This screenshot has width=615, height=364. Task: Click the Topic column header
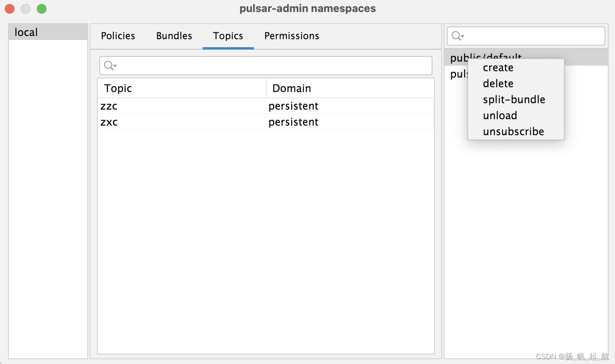coord(118,88)
